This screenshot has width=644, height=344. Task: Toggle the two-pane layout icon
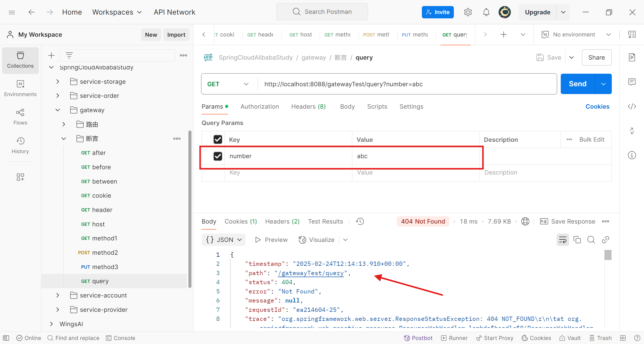(623, 338)
